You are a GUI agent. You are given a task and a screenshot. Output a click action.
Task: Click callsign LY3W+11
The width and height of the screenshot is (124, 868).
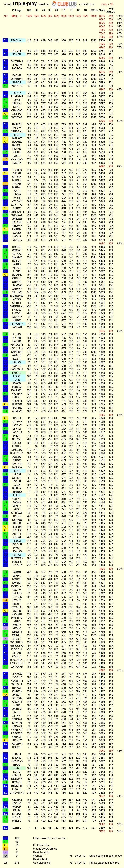coord(16,607)
